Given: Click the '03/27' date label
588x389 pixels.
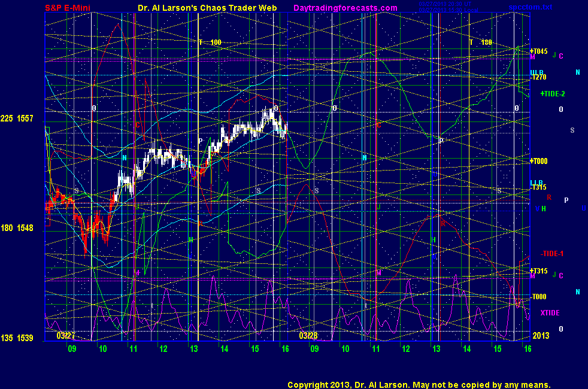Looking at the screenshot, I should tap(66, 335).
